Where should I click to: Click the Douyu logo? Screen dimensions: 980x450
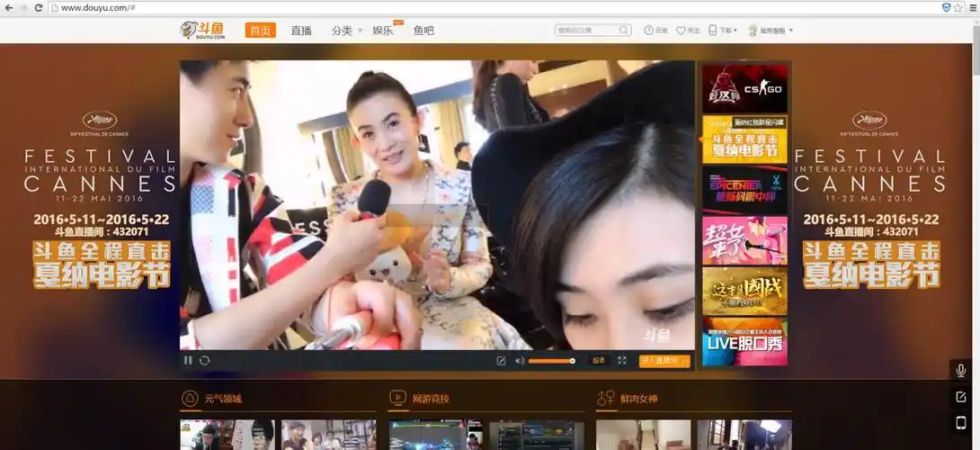pyautogui.click(x=202, y=31)
